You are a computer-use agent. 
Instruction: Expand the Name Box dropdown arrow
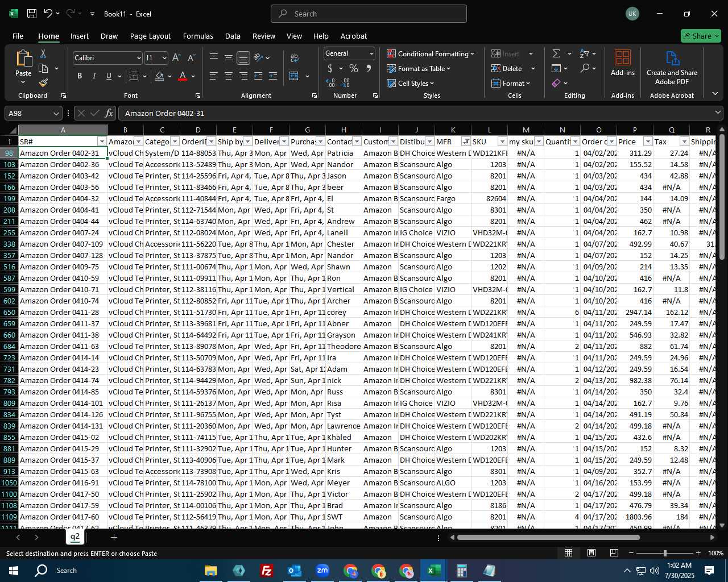pos(56,113)
